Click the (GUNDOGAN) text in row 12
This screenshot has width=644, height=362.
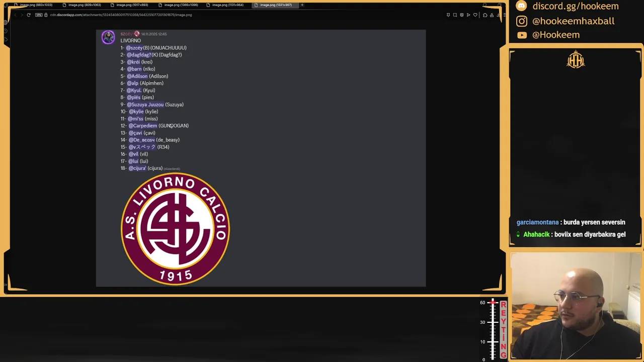[x=174, y=126]
